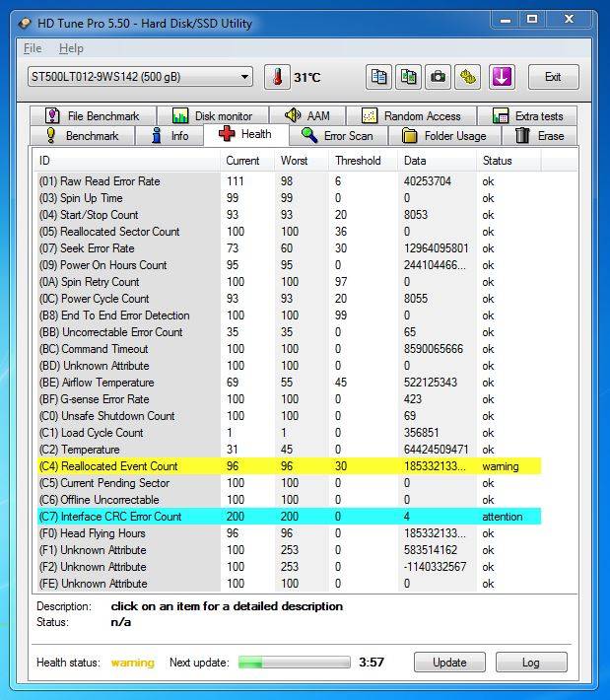The width and height of the screenshot is (610, 700).
Task: Click the second copy screenshot toolbar icon
Action: 408,77
